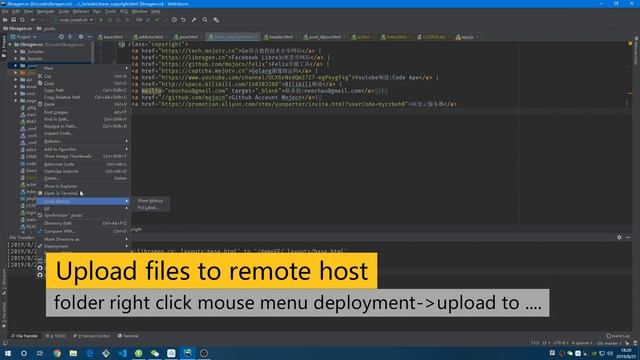This screenshot has width=640, height=360.
Task: Click the Windows Start button
Action: [x=8, y=353]
